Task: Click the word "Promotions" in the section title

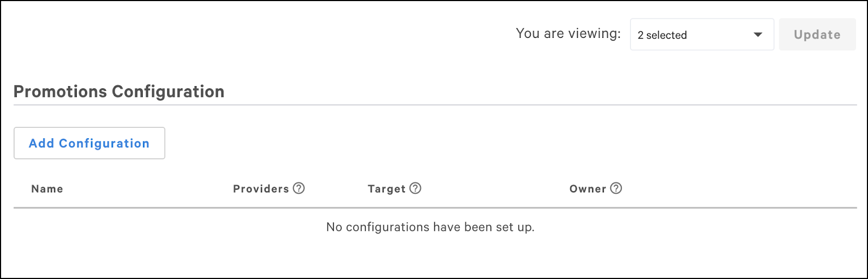Action: pyautogui.click(x=60, y=92)
